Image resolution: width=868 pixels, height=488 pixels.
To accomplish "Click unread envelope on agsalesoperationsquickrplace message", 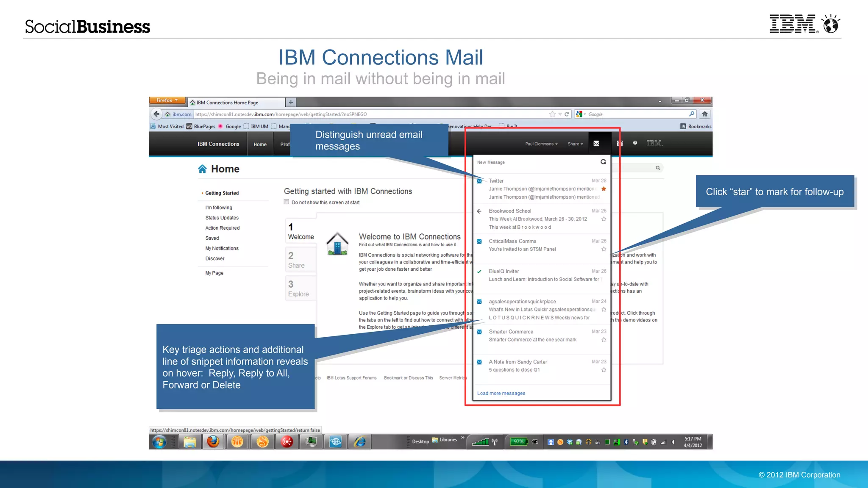I will click(479, 302).
